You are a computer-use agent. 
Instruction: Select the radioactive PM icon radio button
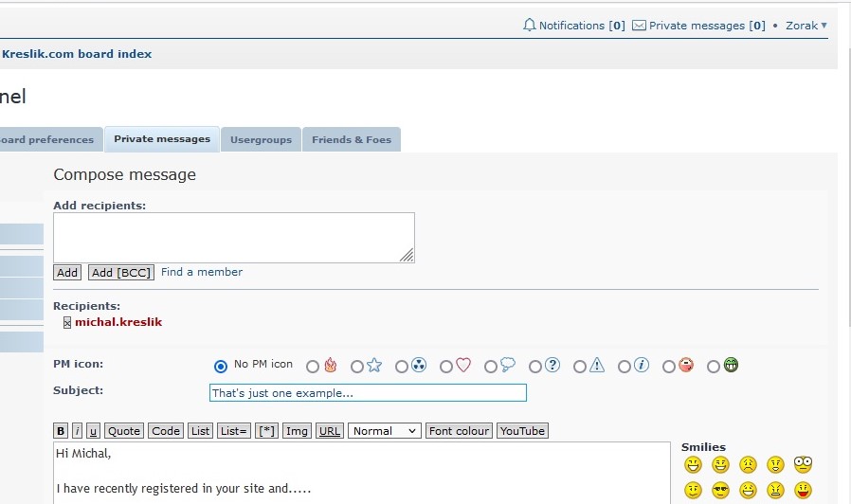pyautogui.click(x=402, y=367)
